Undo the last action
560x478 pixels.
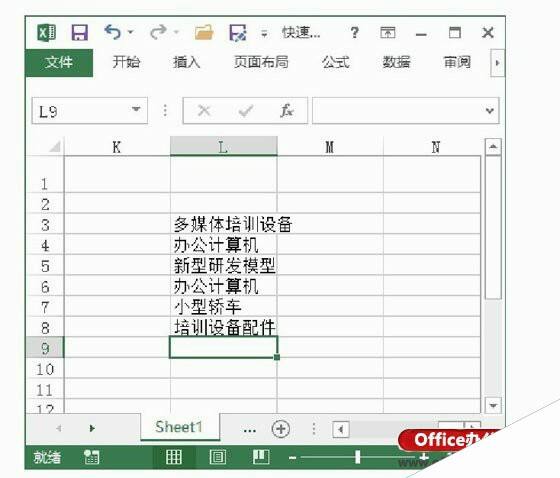point(113,32)
